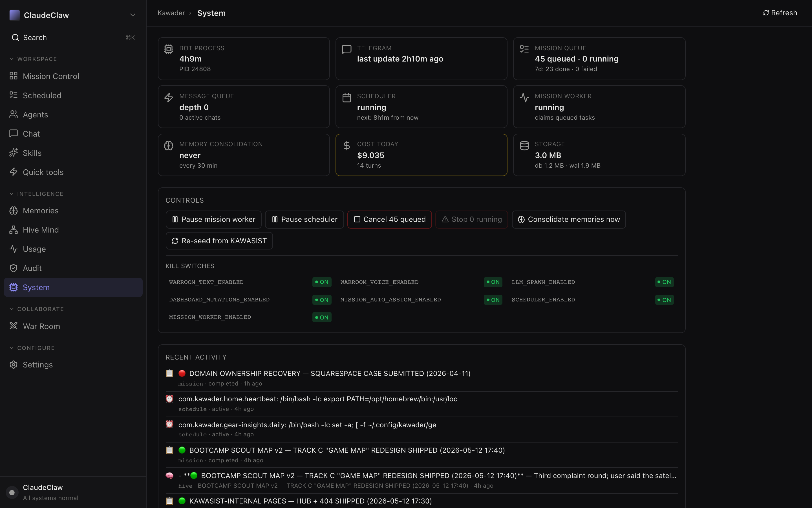Click the Mission Control grid icon
Image resolution: width=812 pixels, height=508 pixels.
(14, 76)
